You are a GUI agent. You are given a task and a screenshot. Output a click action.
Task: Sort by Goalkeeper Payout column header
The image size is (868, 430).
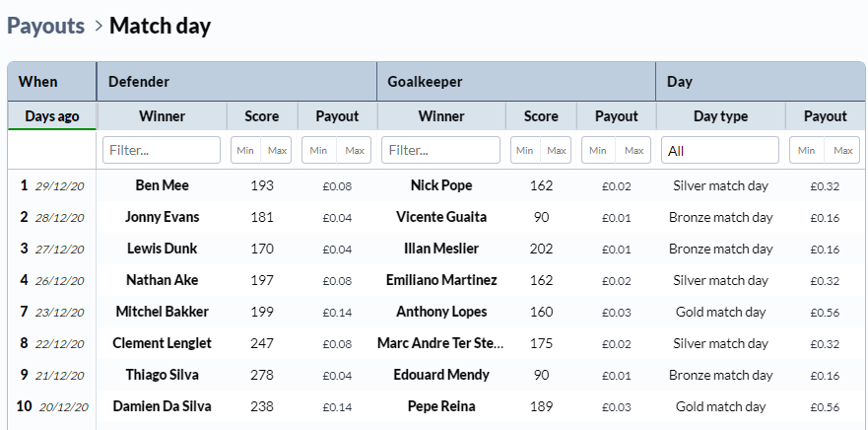pos(616,115)
